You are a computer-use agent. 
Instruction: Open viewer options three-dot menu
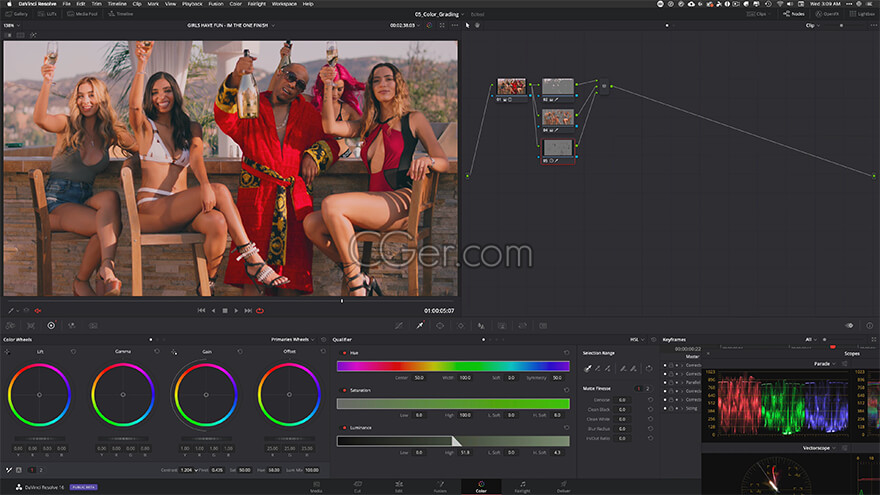[455, 25]
